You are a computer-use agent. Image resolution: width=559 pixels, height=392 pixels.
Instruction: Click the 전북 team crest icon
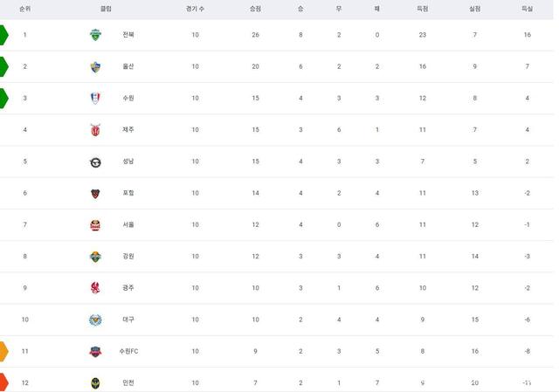coord(95,35)
